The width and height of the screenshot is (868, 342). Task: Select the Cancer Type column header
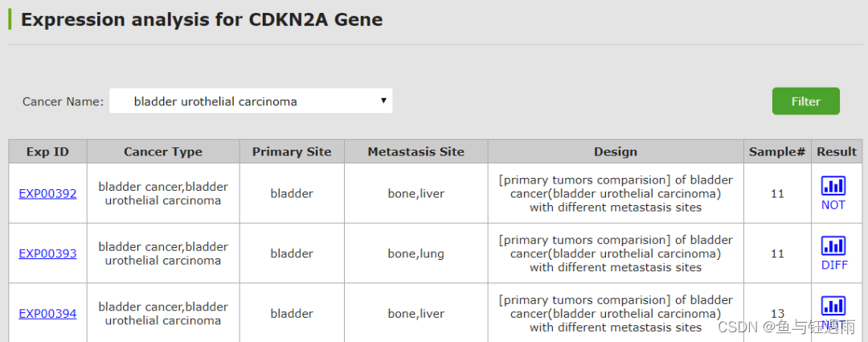pyautogui.click(x=163, y=151)
